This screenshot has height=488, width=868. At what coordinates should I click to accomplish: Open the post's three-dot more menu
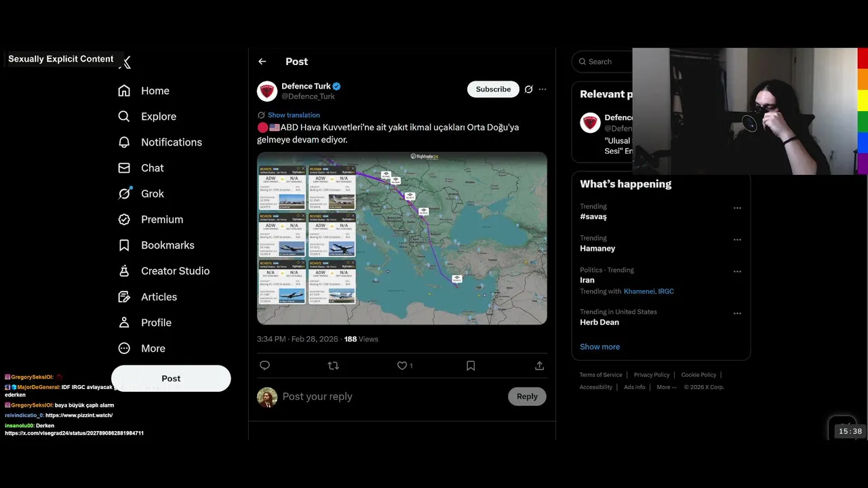click(x=542, y=89)
